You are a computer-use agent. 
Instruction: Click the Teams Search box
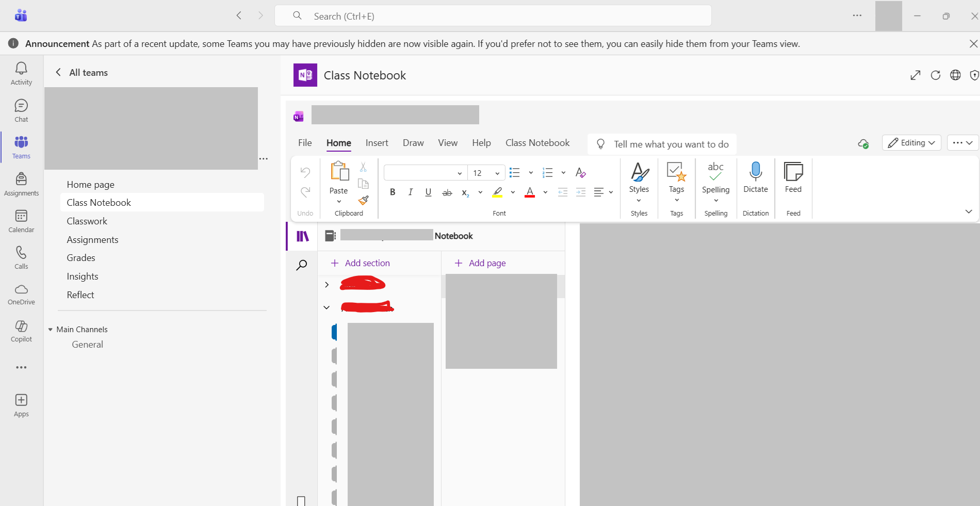coord(493,16)
